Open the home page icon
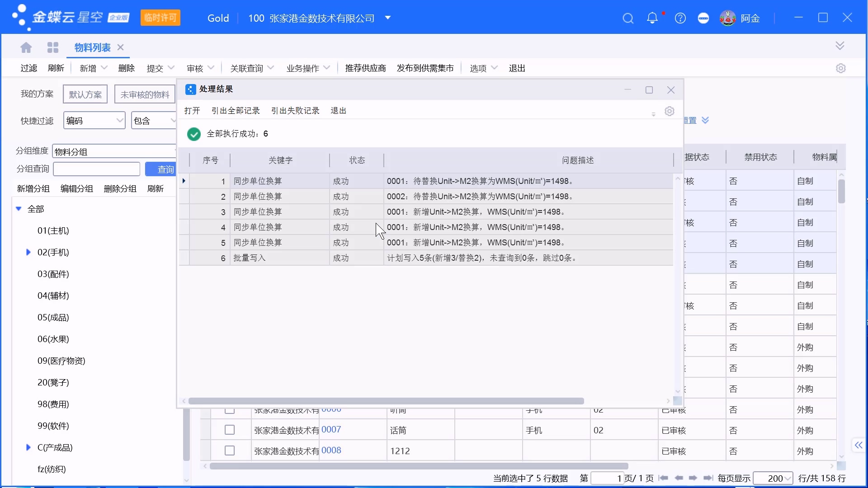Image resolution: width=868 pixels, height=488 pixels. (x=26, y=47)
